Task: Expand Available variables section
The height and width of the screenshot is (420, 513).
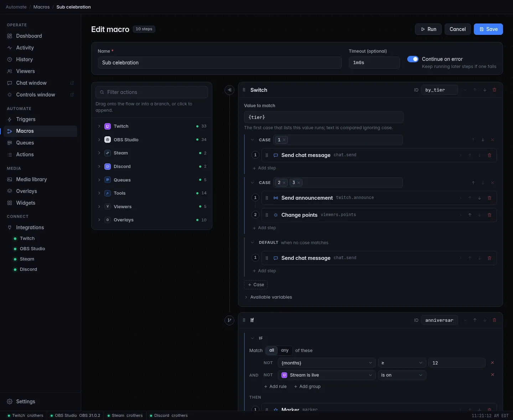Action: [x=268, y=297]
